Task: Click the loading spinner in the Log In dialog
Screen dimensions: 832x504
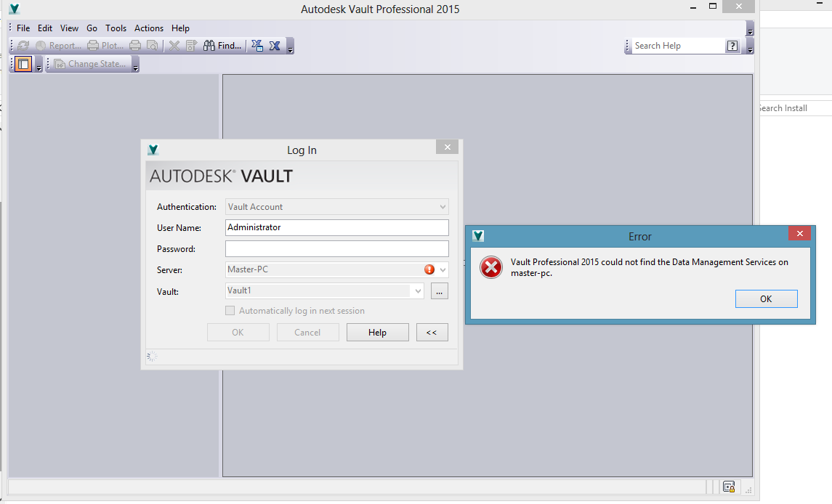Action: point(151,356)
